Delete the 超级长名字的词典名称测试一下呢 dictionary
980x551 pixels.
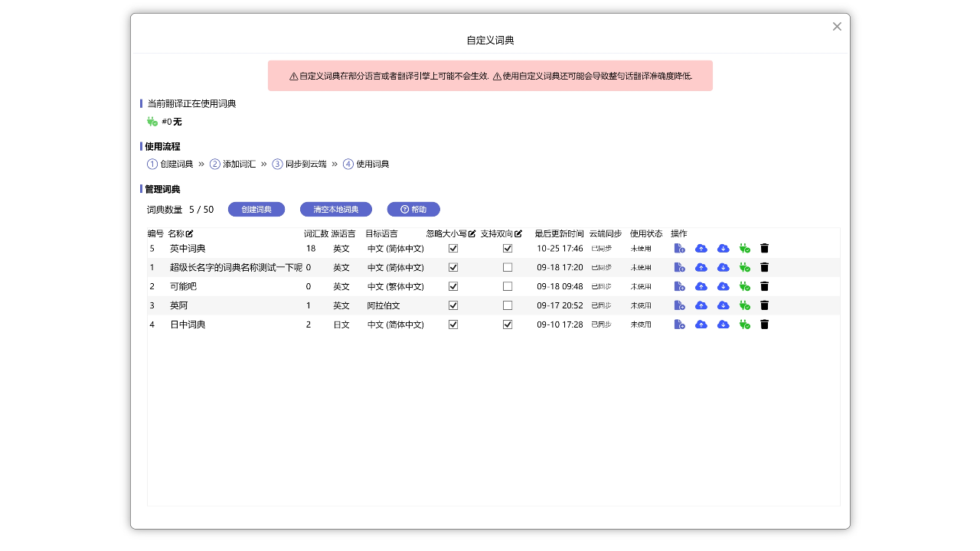tap(763, 267)
